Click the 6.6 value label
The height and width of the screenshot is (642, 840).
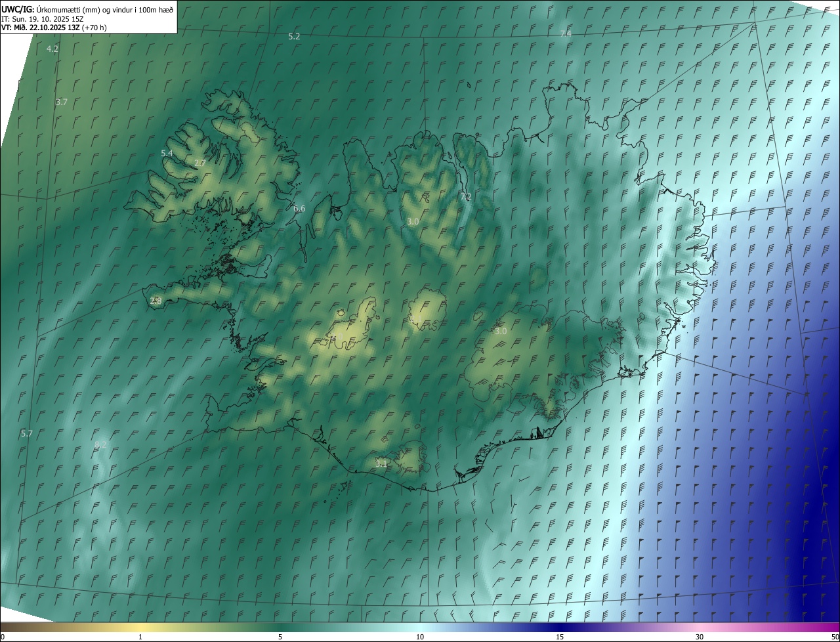pyautogui.click(x=299, y=208)
